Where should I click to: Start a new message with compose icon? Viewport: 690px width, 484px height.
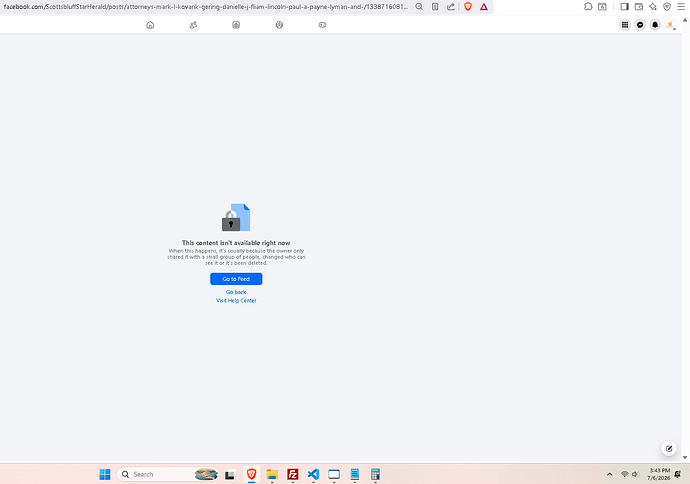point(669,449)
